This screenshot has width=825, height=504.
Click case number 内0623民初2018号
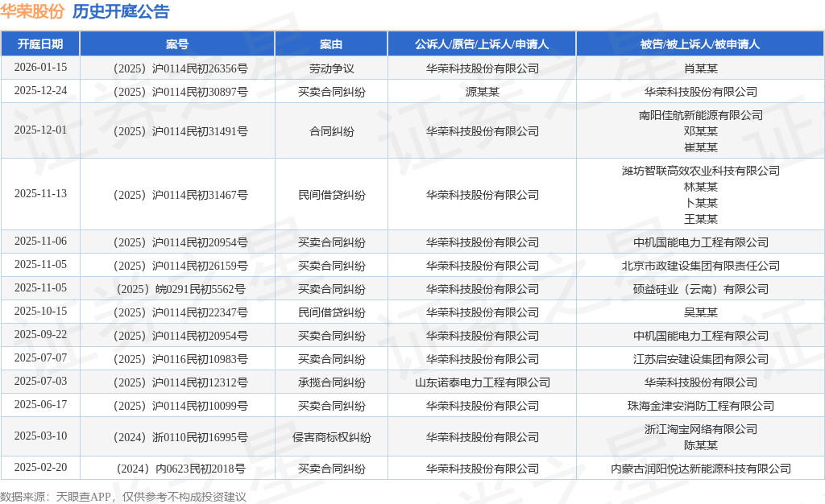click(180, 469)
